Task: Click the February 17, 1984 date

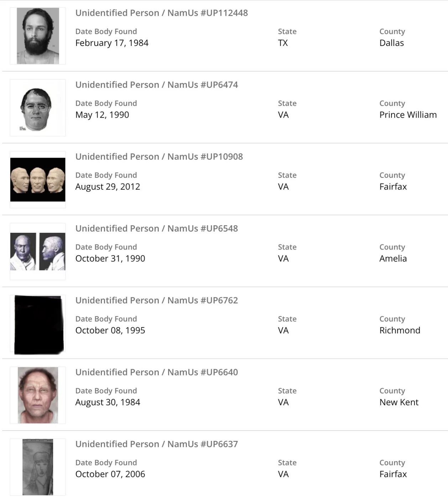Action: pyautogui.click(x=112, y=43)
